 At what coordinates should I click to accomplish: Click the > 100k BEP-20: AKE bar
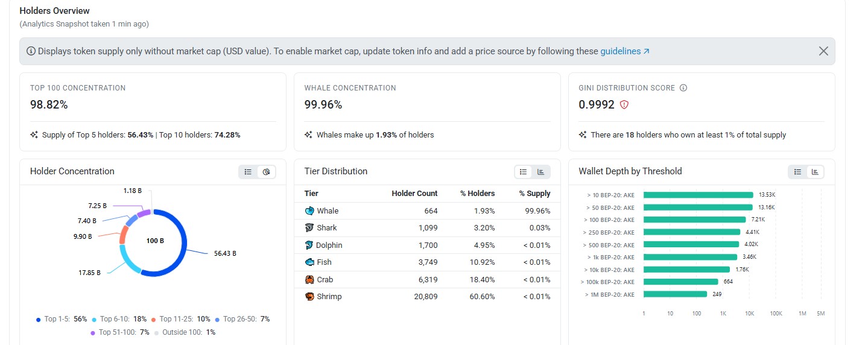681,282
